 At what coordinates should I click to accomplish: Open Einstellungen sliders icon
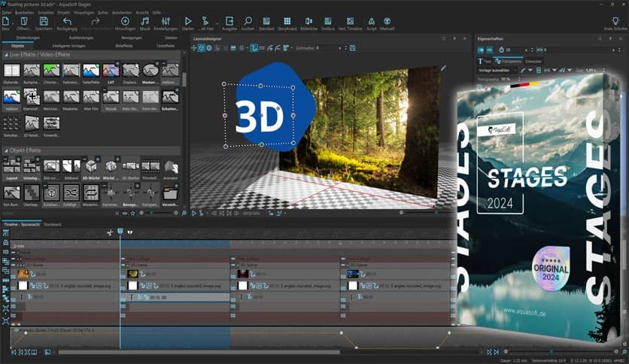click(x=166, y=21)
